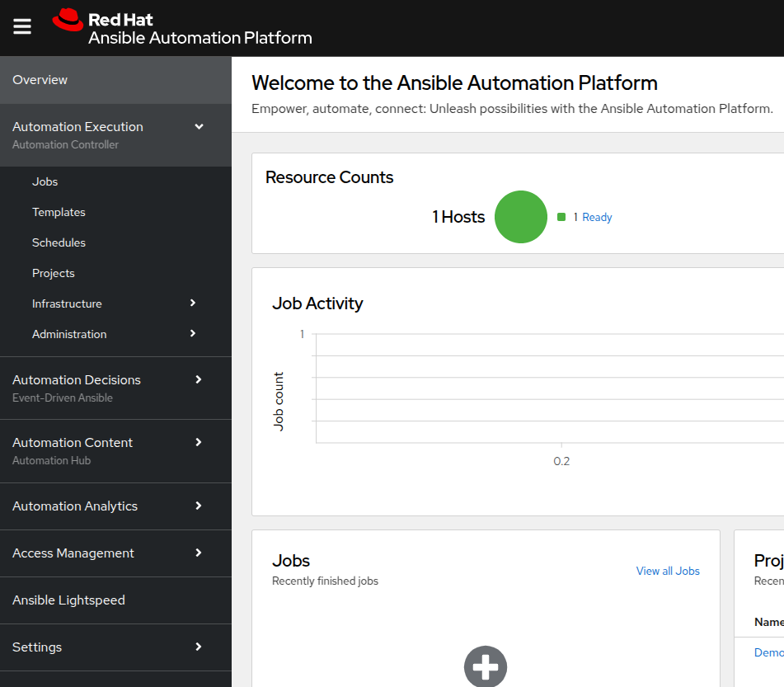Expand the Settings section
Screen dimensions: 784x687
pos(198,647)
